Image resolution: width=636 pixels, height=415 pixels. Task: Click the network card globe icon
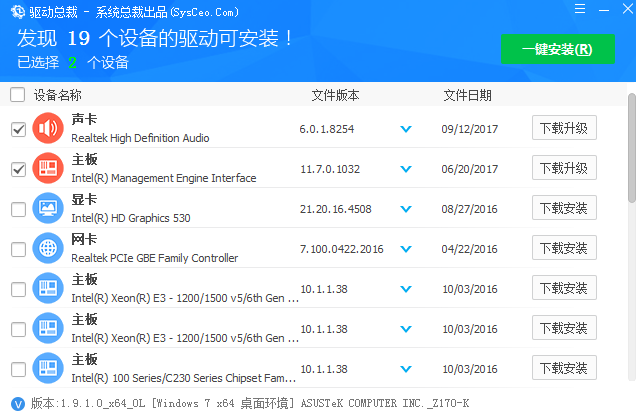tap(48, 248)
